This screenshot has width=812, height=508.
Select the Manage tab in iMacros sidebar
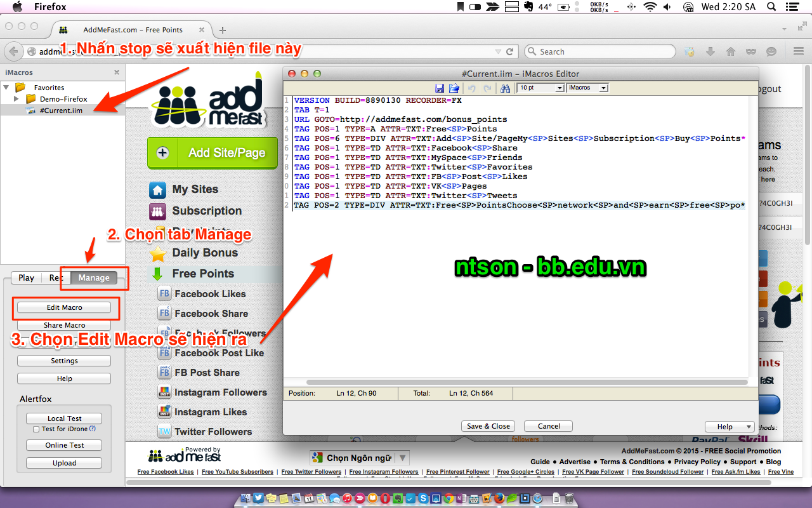pyautogui.click(x=94, y=277)
